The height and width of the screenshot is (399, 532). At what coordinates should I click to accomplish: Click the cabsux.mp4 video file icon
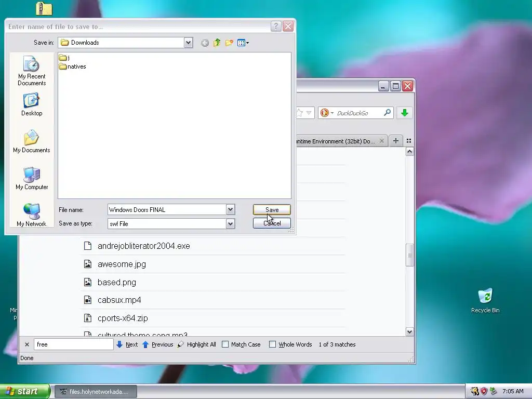coord(88,300)
